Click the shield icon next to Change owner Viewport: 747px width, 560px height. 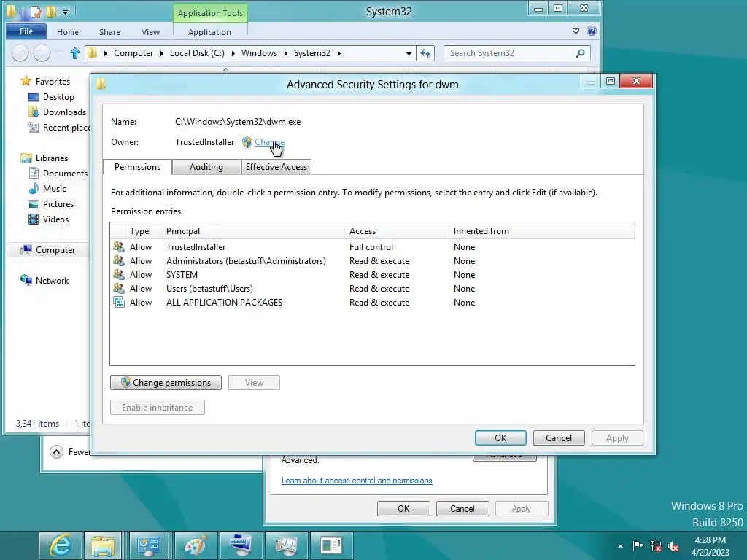(247, 142)
